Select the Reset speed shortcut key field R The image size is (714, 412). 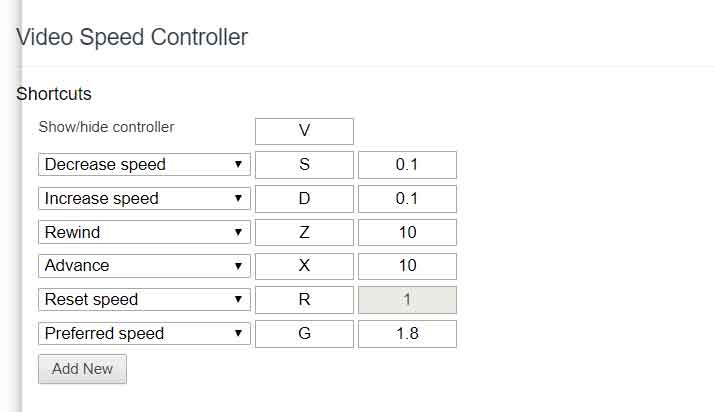coord(304,300)
